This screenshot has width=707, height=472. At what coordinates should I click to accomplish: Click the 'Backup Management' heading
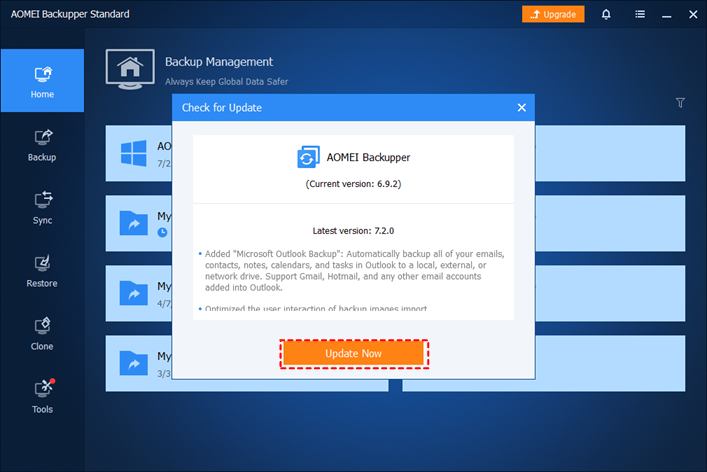219,62
